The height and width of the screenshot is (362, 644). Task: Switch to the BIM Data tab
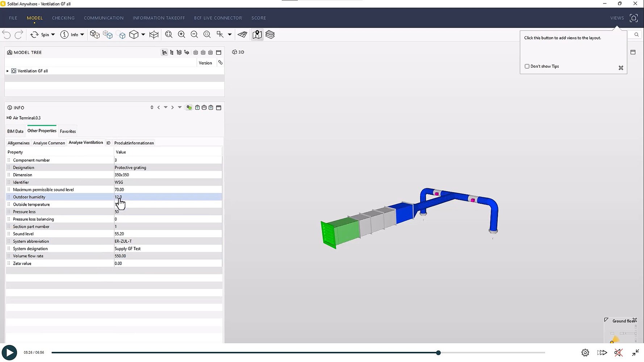pyautogui.click(x=15, y=131)
